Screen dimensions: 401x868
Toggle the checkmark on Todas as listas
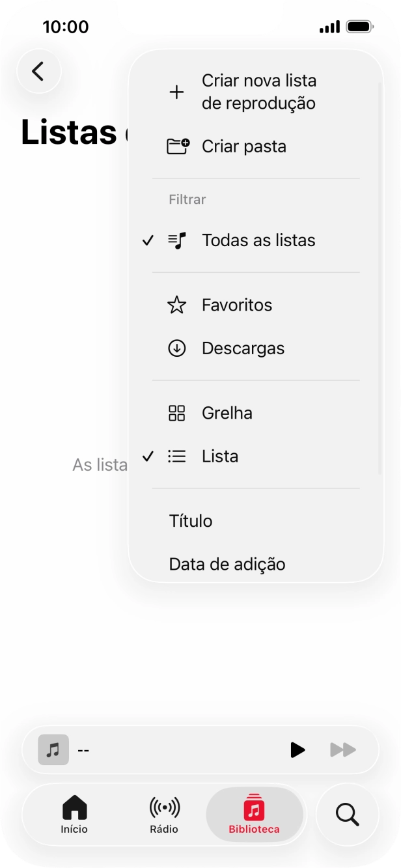click(x=148, y=240)
